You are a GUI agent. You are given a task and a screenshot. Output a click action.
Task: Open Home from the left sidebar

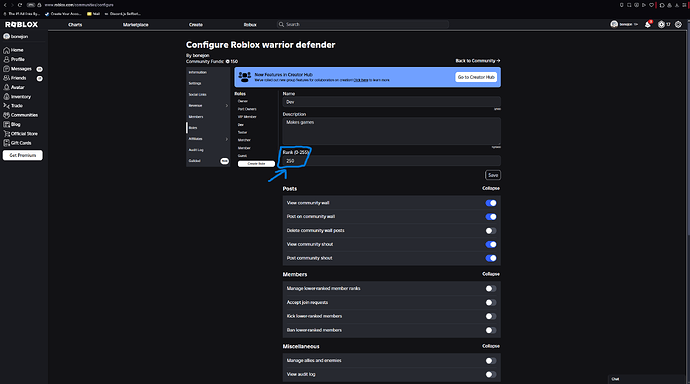[14, 50]
